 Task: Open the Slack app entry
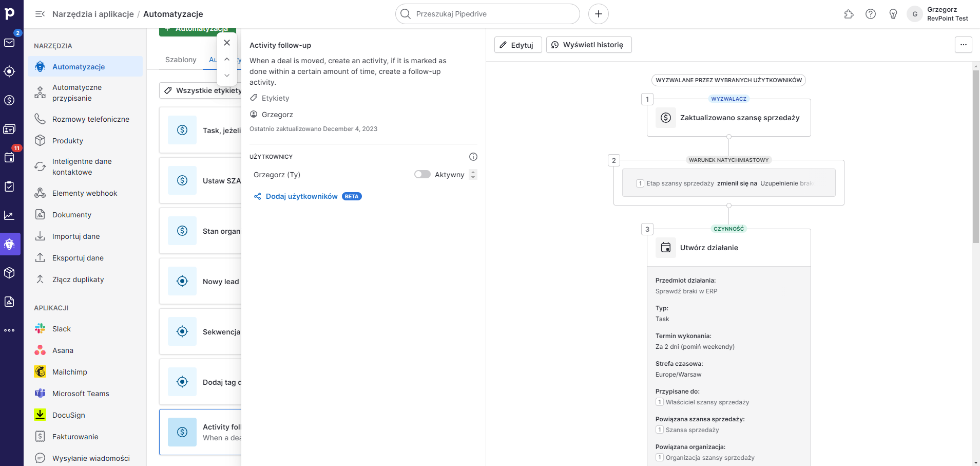coord(86,329)
